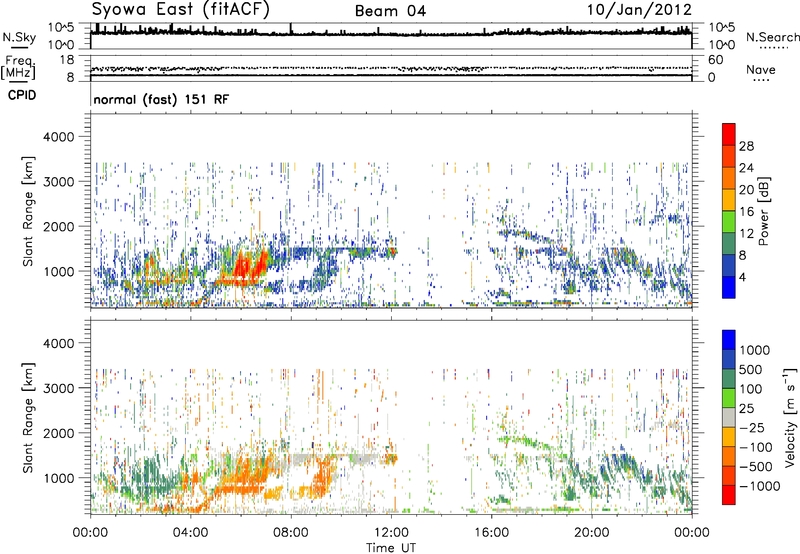Click the gray band of velocity colorbar
Screen dimensions: 800x554
729,418
